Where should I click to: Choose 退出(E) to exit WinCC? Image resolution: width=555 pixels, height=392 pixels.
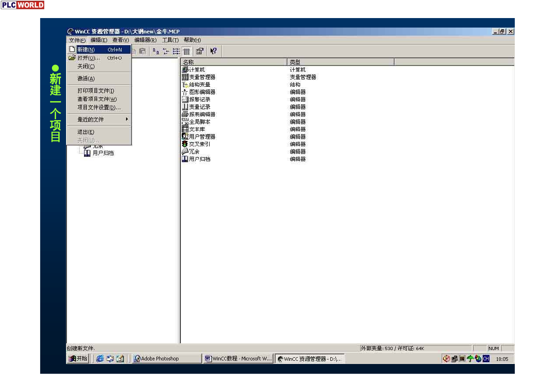[x=99, y=132]
